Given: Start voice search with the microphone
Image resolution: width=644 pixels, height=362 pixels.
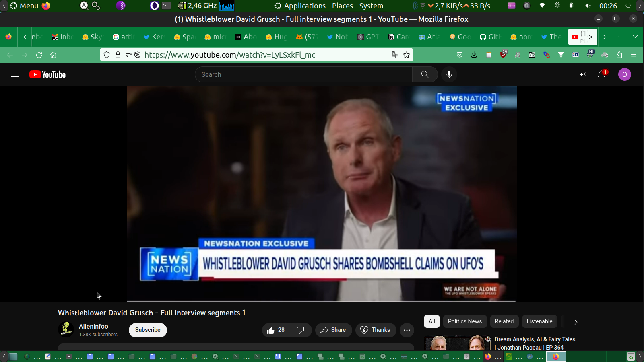Looking at the screenshot, I should (x=449, y=74).
